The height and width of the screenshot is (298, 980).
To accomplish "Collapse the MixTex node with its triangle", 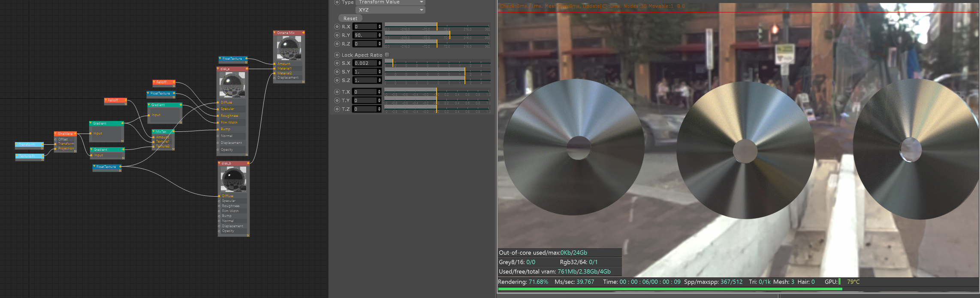I will click(x=153, y=131).
